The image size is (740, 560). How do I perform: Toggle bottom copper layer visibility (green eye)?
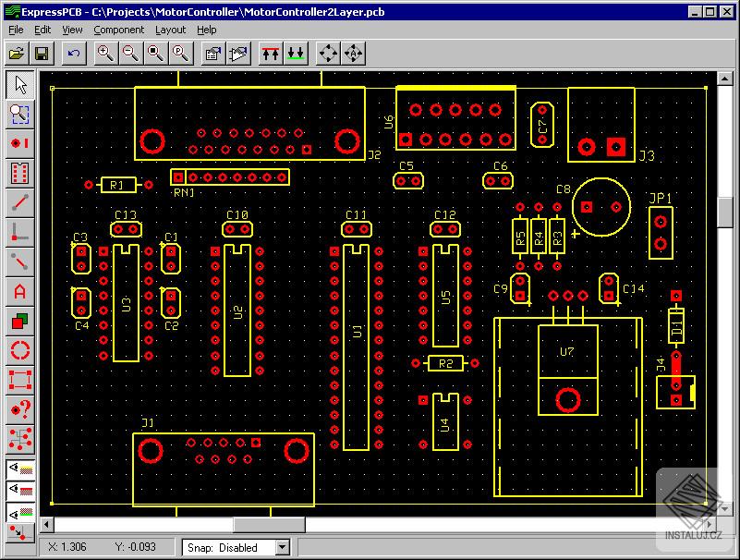(x=19, y=511)
